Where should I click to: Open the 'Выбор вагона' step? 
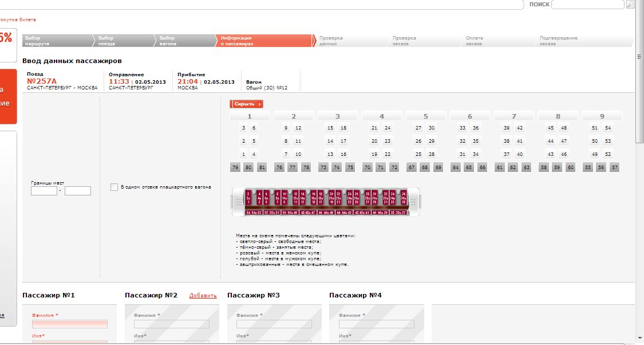(183, 41)
